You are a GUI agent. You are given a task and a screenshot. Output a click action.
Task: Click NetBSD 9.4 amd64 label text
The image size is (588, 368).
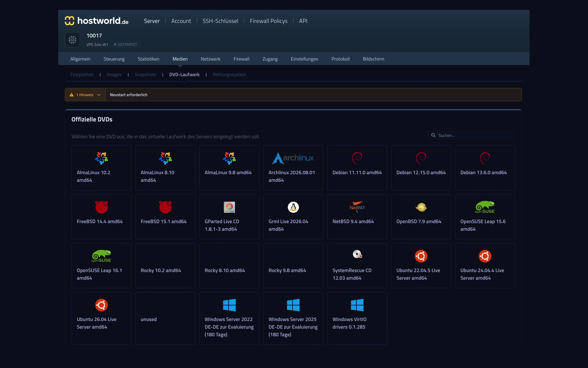point(353,221)
